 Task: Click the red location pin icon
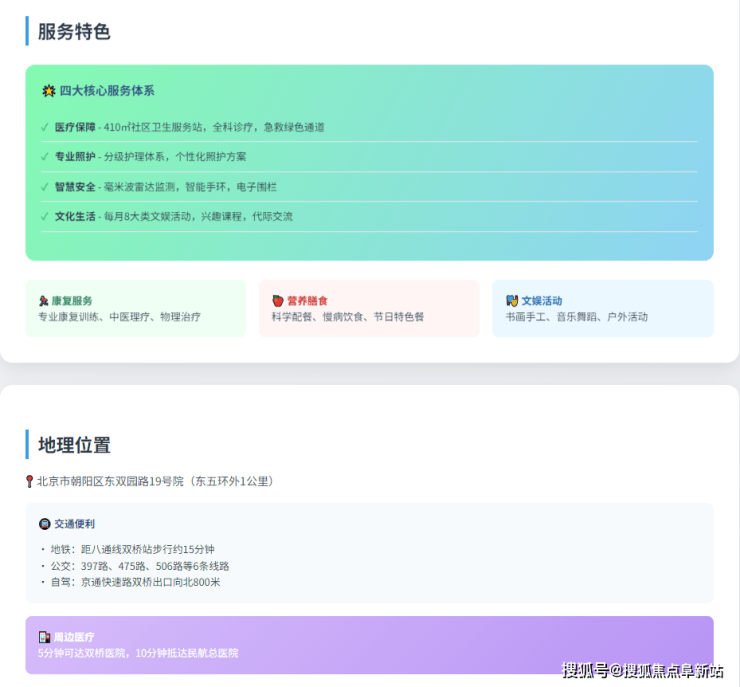pyautogui.click(x=30, y=481)
